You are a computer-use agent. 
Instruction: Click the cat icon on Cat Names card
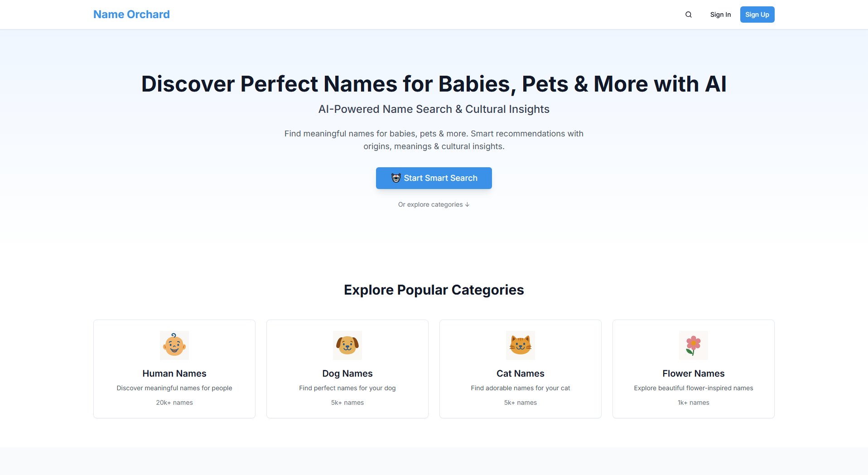click(520, 345)
